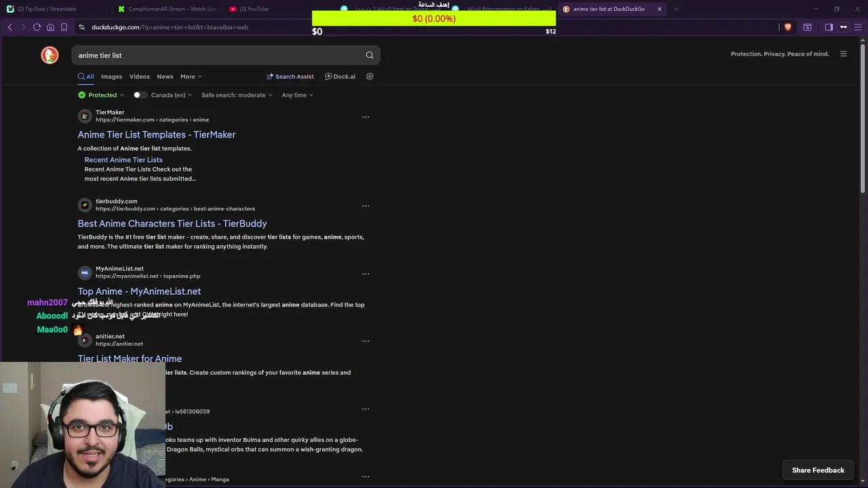Click 'A collection of Anime tier list templates' text
The height and width of the screenshot is (488, 868).
coord(134,148)
